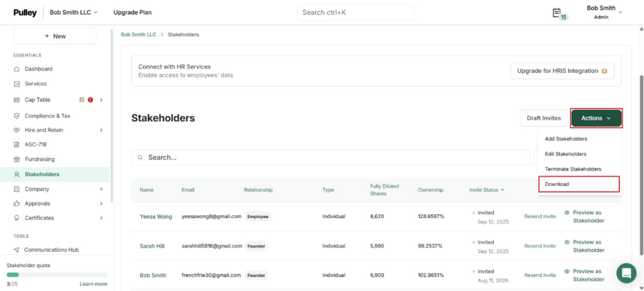Click the Employee tag in Yeesa Wong's row
Screen dimensions: 644x291
(x=258, y=216)
